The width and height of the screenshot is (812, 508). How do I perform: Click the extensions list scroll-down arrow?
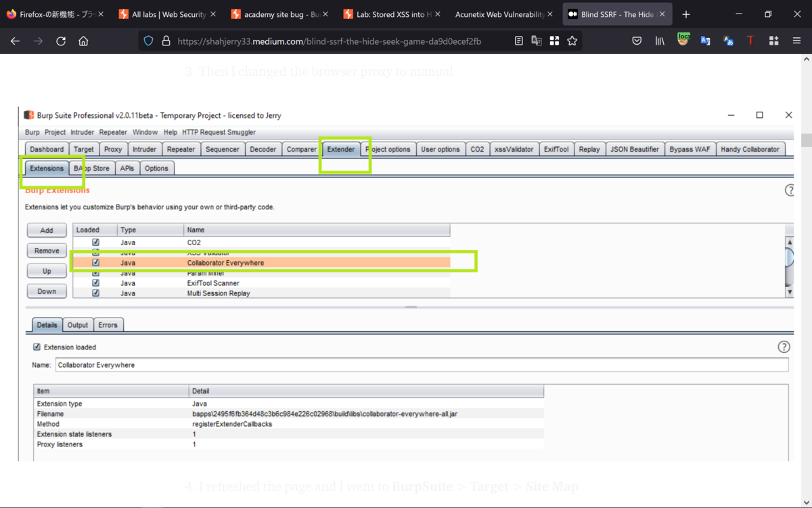[789, 292]
